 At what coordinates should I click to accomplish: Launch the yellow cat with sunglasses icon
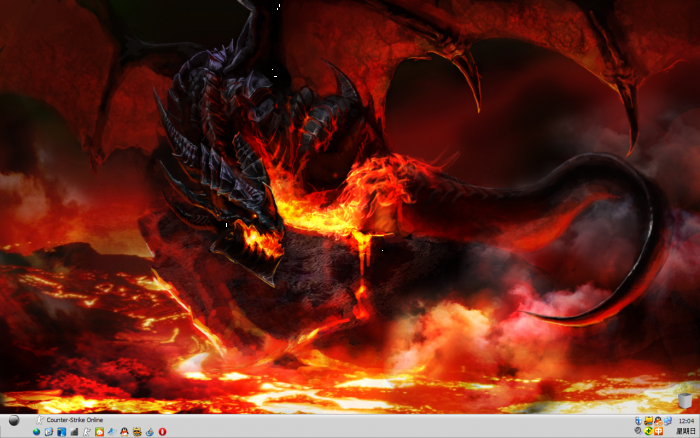click(x=137, y=432)
